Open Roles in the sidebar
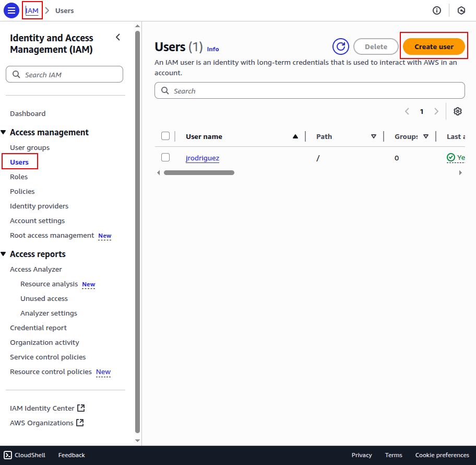The width and height of the screenshot is (476, 465). (x=19, y=177)
